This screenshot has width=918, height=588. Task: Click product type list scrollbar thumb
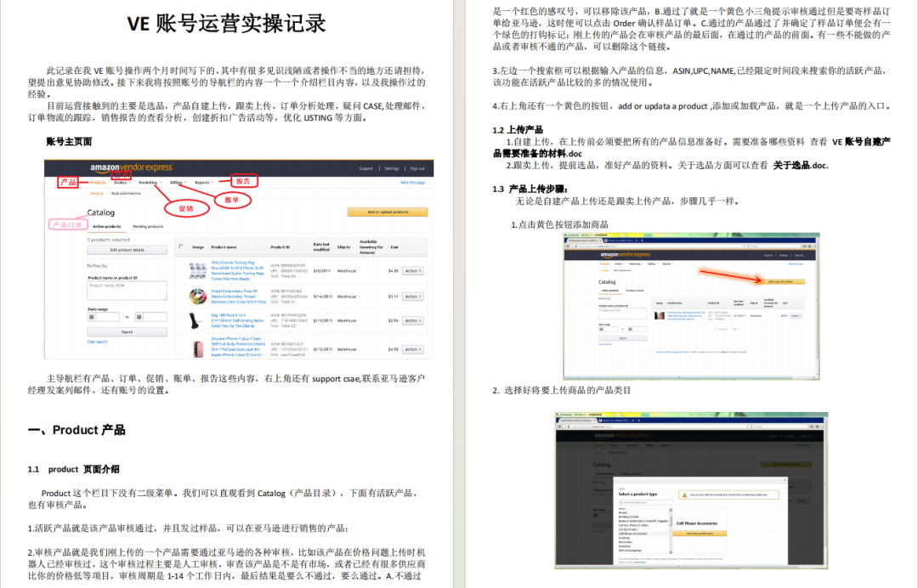point(671,521)
